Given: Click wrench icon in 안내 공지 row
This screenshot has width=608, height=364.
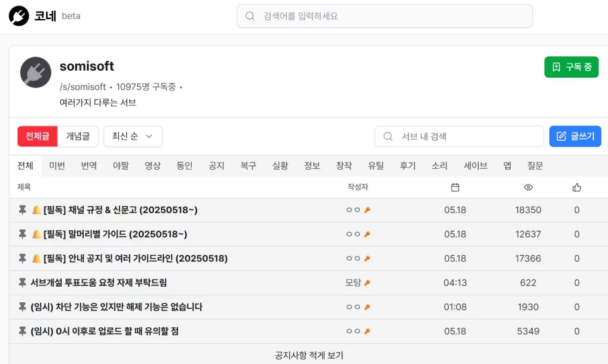Looking at the screenshot, I should [x=367, y=258].
